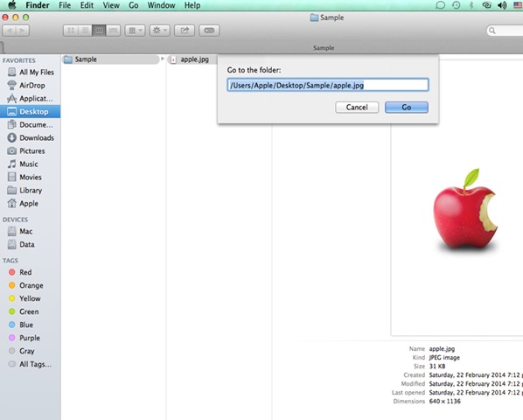Filter by the Blue tag

coord(31,325)
